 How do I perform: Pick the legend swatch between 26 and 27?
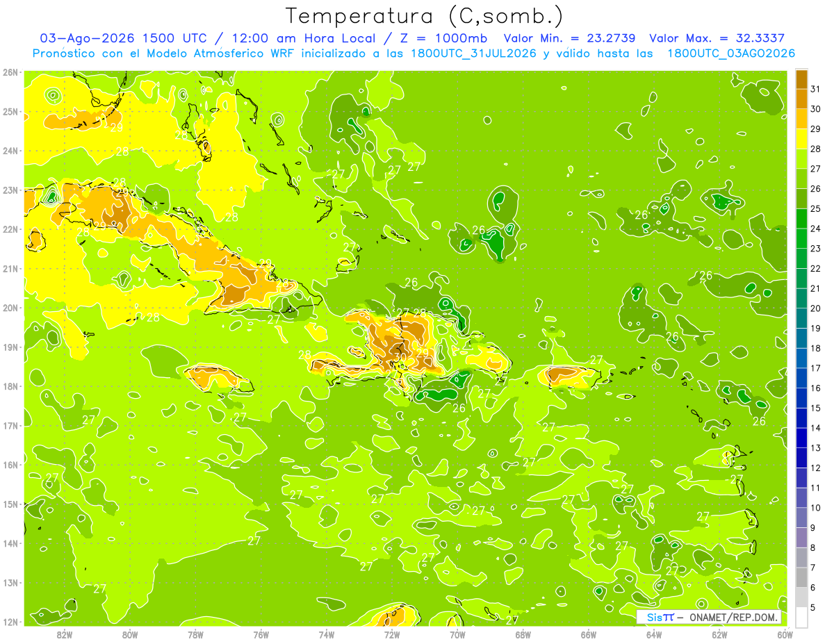tap(801, 179)
